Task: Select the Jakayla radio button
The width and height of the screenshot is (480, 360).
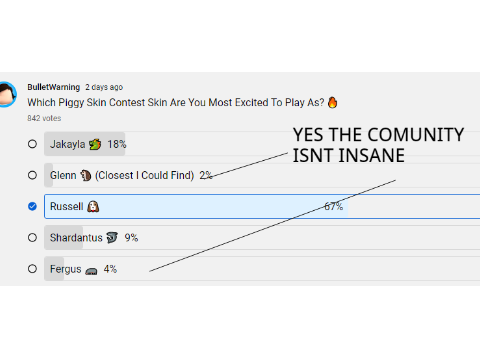Action: 32,144
